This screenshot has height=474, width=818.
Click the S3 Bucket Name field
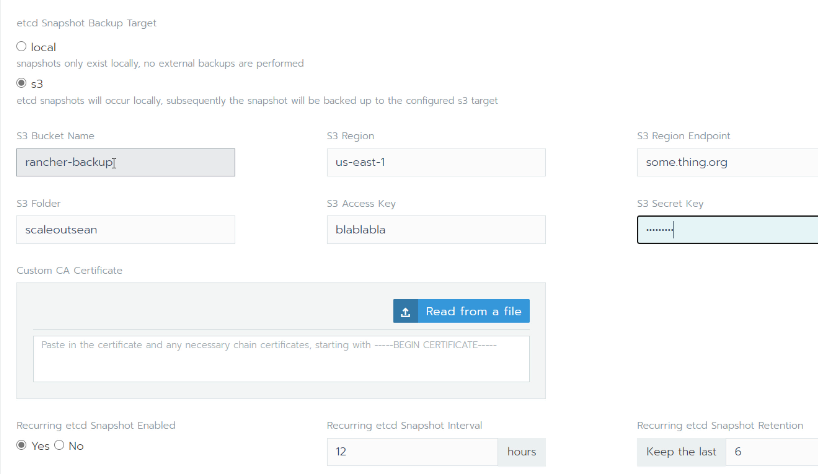(x=125, y=162)
